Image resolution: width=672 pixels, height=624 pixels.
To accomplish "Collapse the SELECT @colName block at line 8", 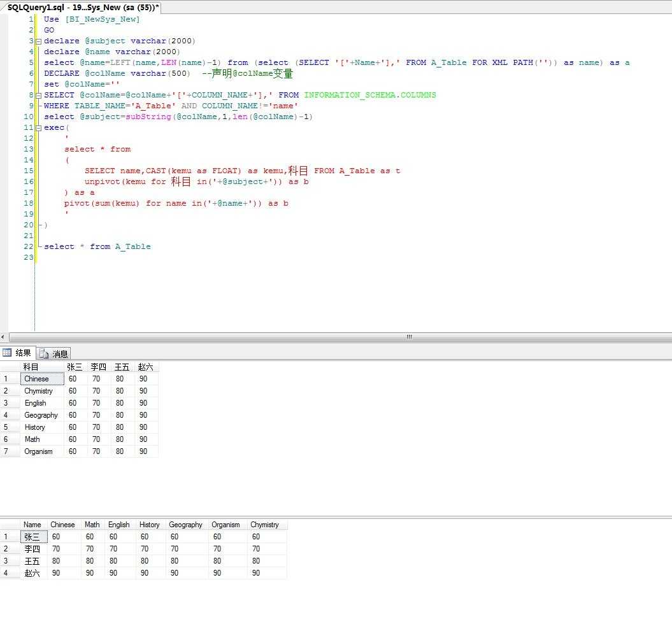I will tap(39, 96).
